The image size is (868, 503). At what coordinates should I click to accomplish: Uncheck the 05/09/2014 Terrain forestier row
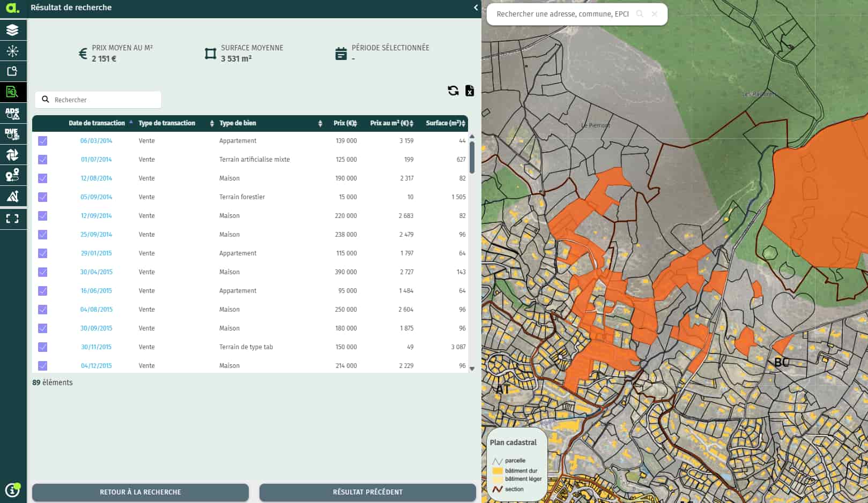click(x=43, y=197)
